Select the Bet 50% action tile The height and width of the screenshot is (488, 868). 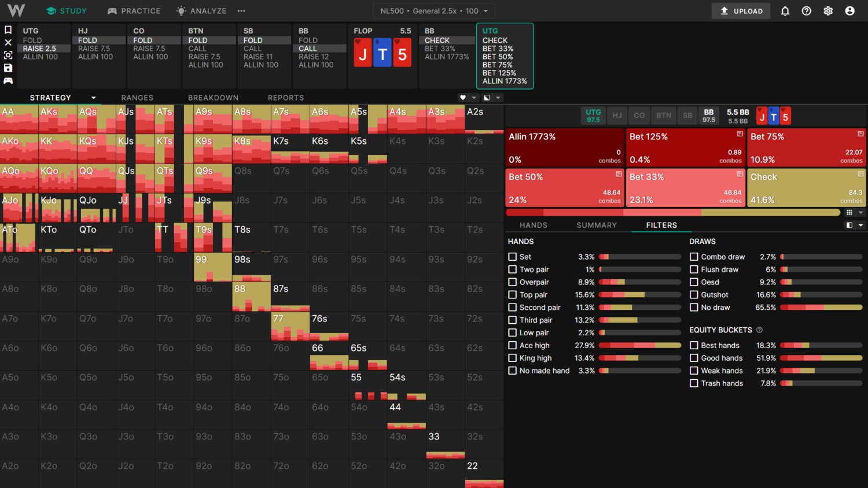point(564,188)
